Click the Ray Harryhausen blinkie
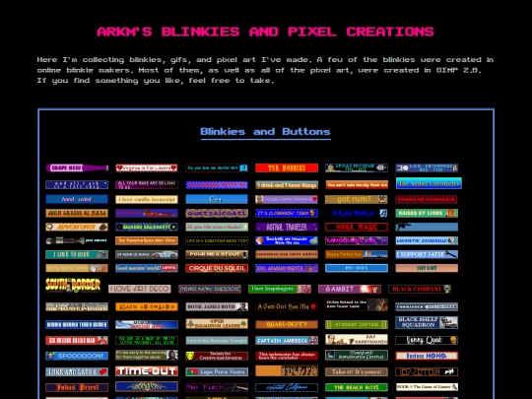Screen dimensions: 532x399 (x=357, y=339)
